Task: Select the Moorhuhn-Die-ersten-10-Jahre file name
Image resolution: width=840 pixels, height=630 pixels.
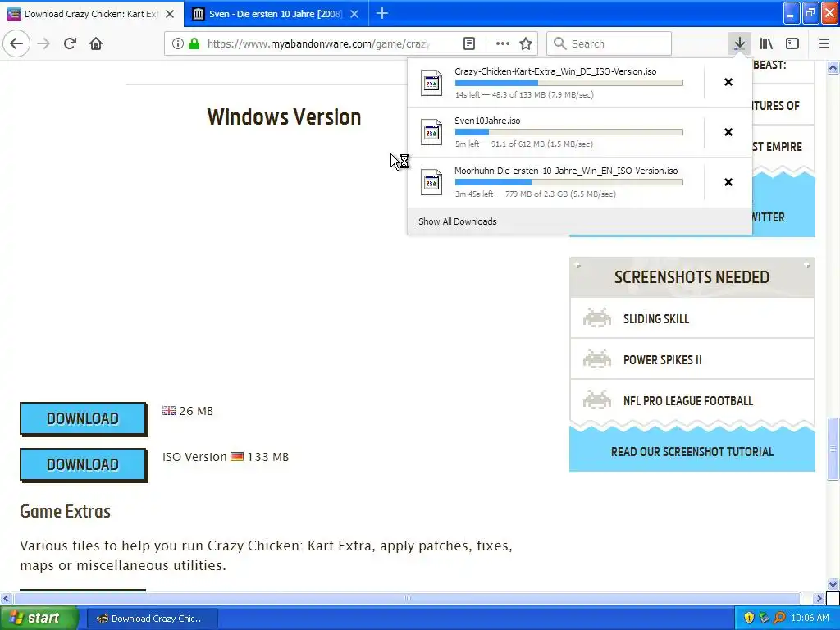Action: [566, 171]
